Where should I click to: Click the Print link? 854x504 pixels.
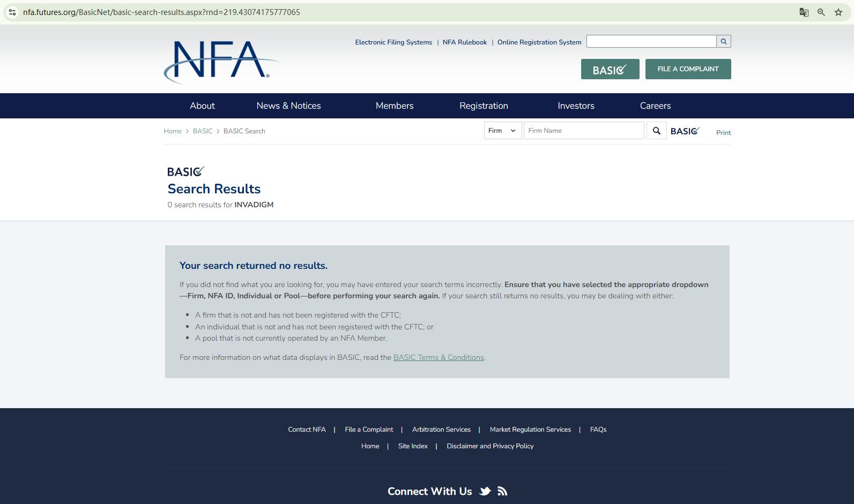724,133
